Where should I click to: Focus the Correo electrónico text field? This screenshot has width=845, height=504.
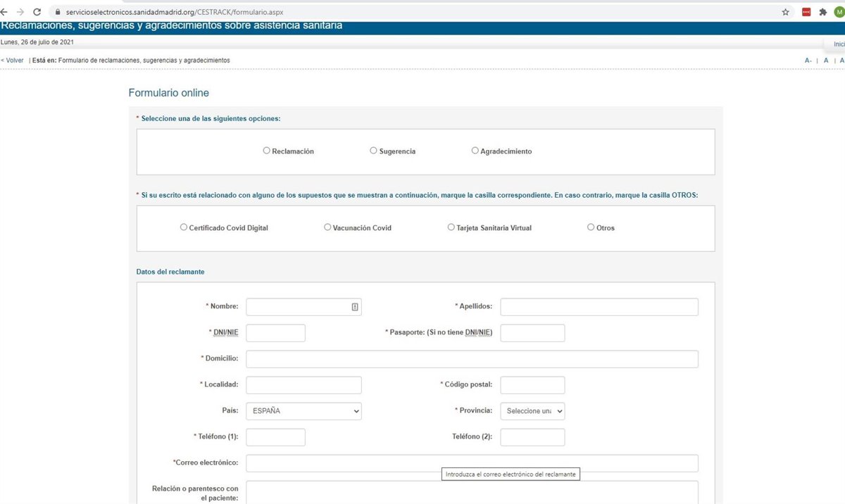pos(472,463)
